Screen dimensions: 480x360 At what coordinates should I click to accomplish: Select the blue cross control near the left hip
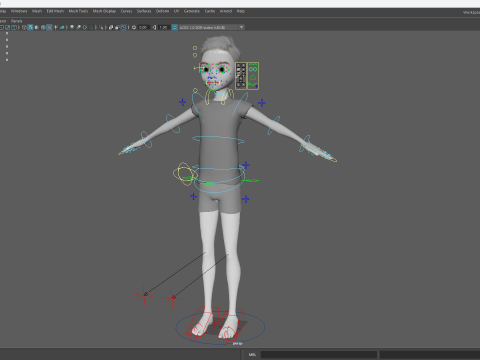[246, 199]
